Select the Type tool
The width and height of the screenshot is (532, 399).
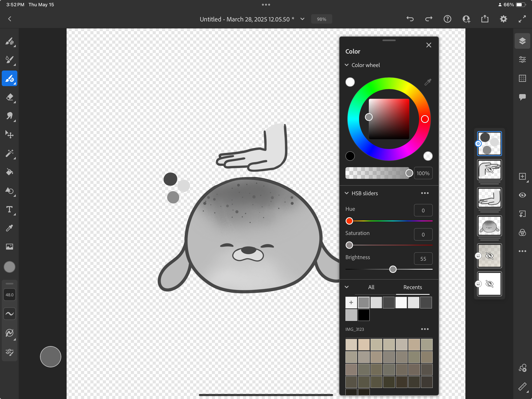10,209
